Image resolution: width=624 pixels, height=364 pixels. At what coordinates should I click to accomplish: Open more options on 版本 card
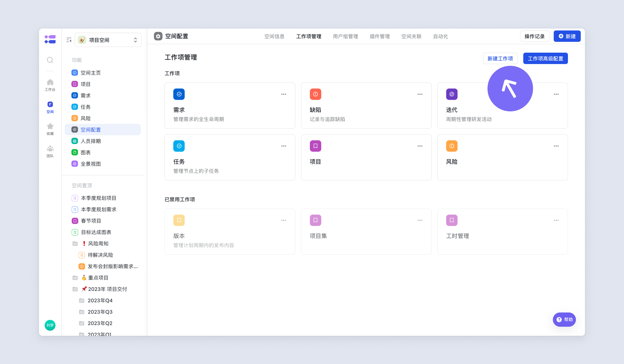click(284, 220)
